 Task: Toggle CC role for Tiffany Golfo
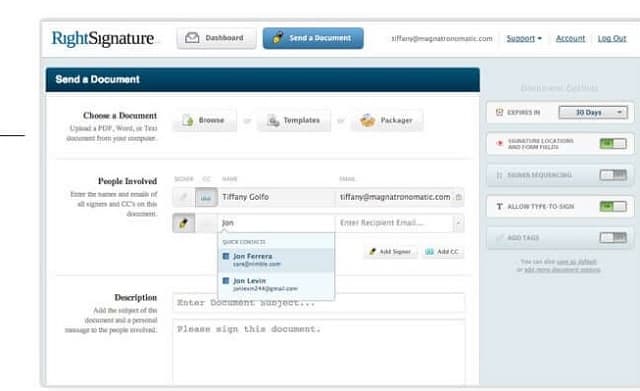206,197
